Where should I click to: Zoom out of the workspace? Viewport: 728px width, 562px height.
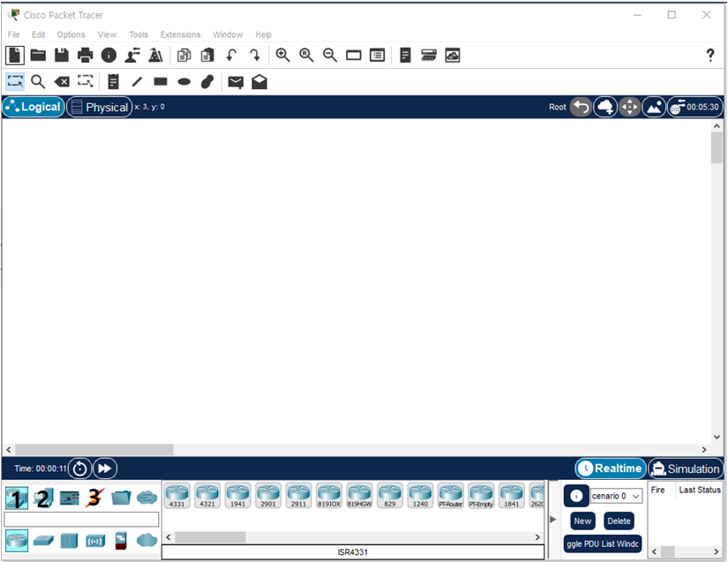tap(330, 56)
